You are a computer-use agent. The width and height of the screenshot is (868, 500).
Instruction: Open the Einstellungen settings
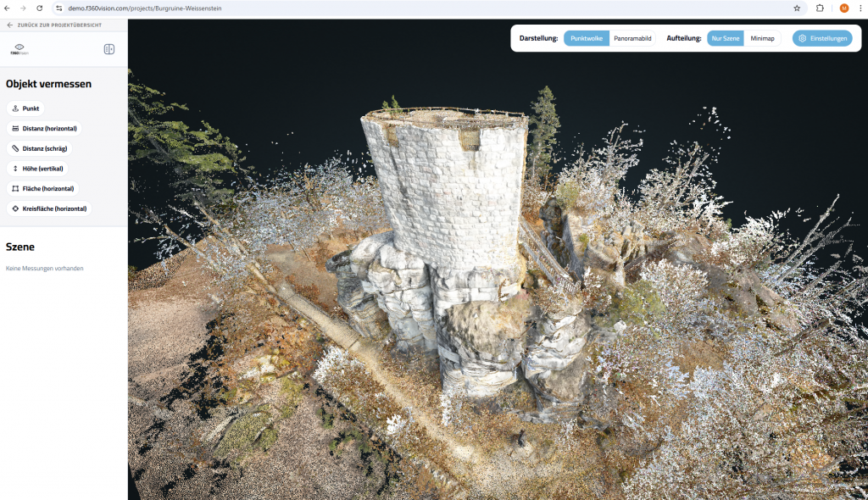(x=822, y=39)
